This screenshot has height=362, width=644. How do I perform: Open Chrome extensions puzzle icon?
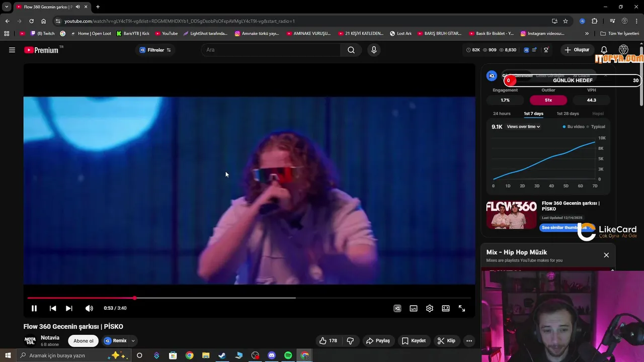[594, 21]
